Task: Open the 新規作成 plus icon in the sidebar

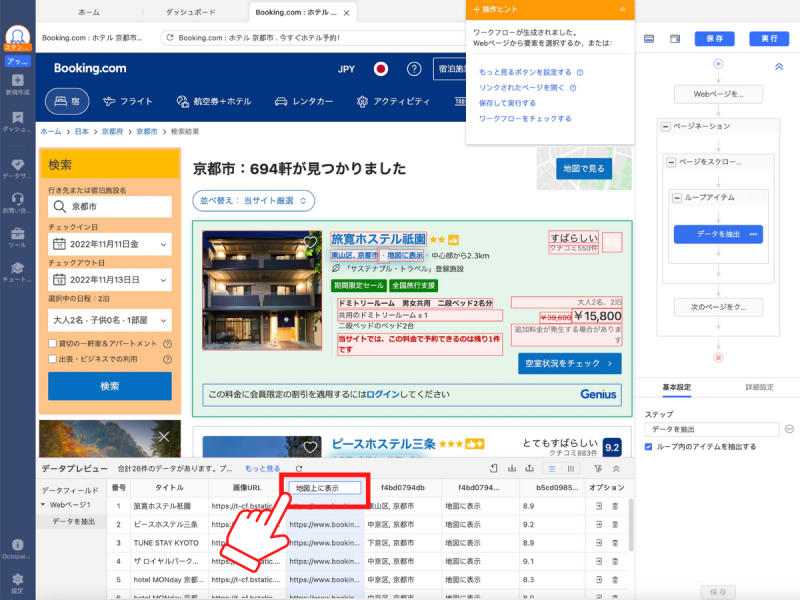Action: tap(17, 80)
